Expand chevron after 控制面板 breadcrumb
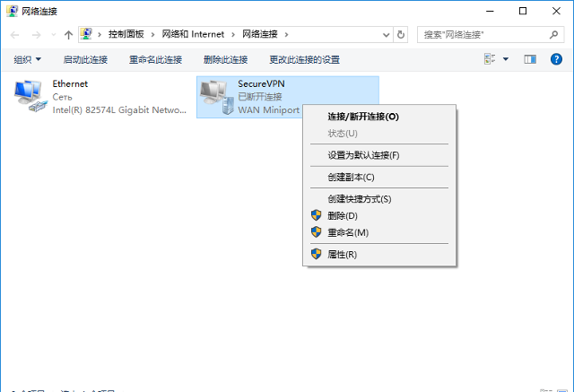The height and width of the screenshot is (392, 574). [152, 35]
